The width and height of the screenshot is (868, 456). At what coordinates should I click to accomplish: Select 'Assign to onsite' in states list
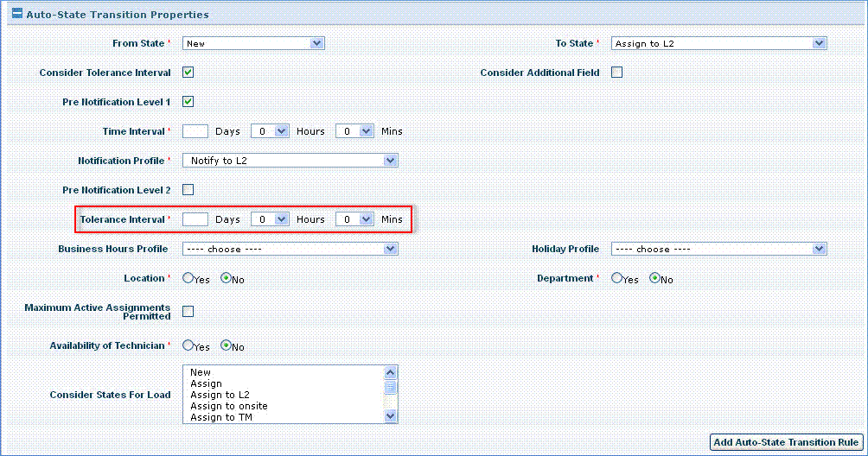tap(229, 406)
